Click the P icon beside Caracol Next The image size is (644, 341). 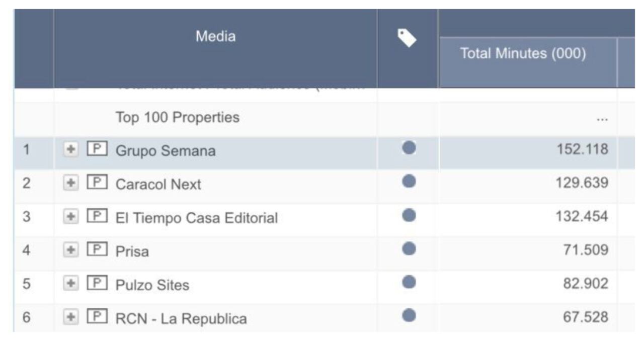[97, 183]
